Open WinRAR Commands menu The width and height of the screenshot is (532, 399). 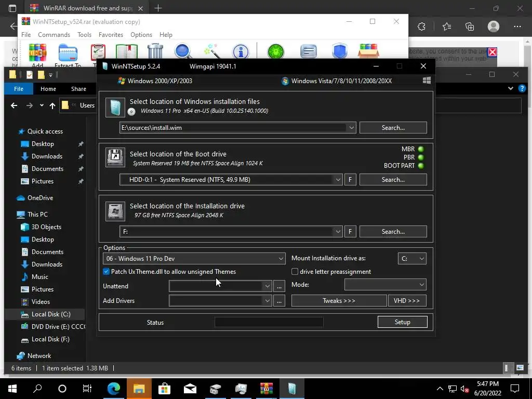tap(54, 35)
